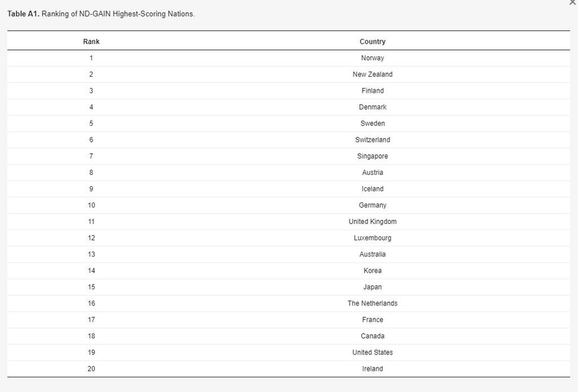
Task: Select rank number 20 cell
Action: (x=91, y=369)
